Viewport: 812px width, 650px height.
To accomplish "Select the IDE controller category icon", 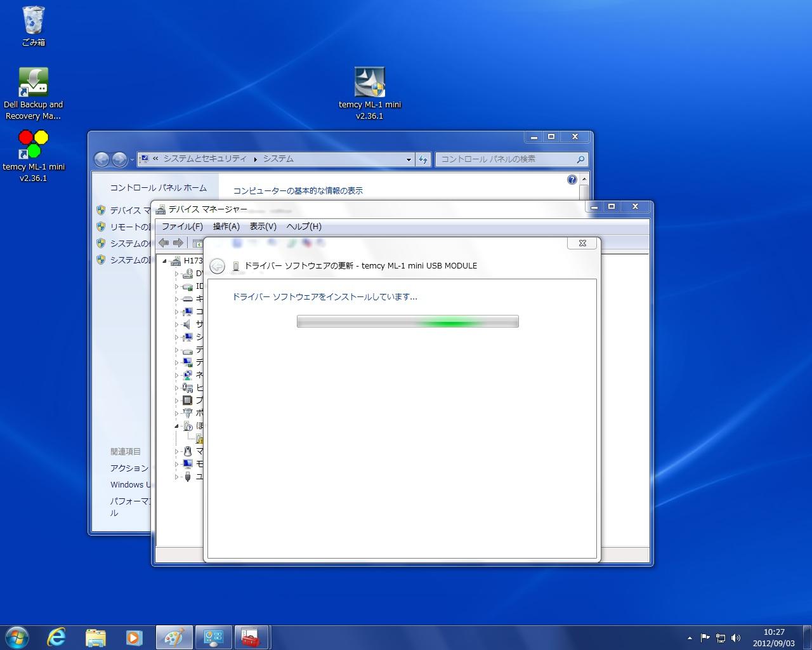I will [x=187, y=286].
